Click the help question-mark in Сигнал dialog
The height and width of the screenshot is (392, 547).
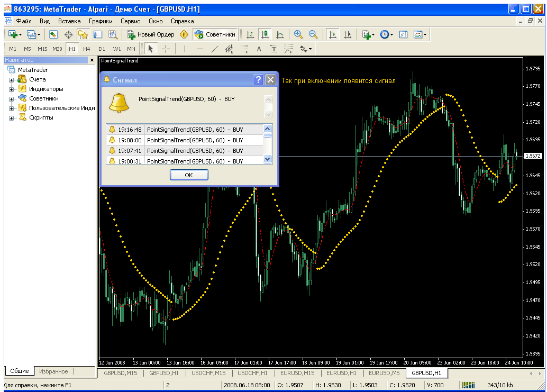[x=258, y=80]
